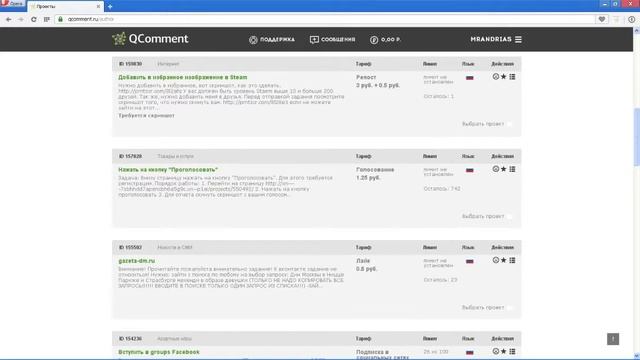Viewport: 640px width, 360px height.
Task: Click the Лайк tariff text
Action: coord(363,260)
